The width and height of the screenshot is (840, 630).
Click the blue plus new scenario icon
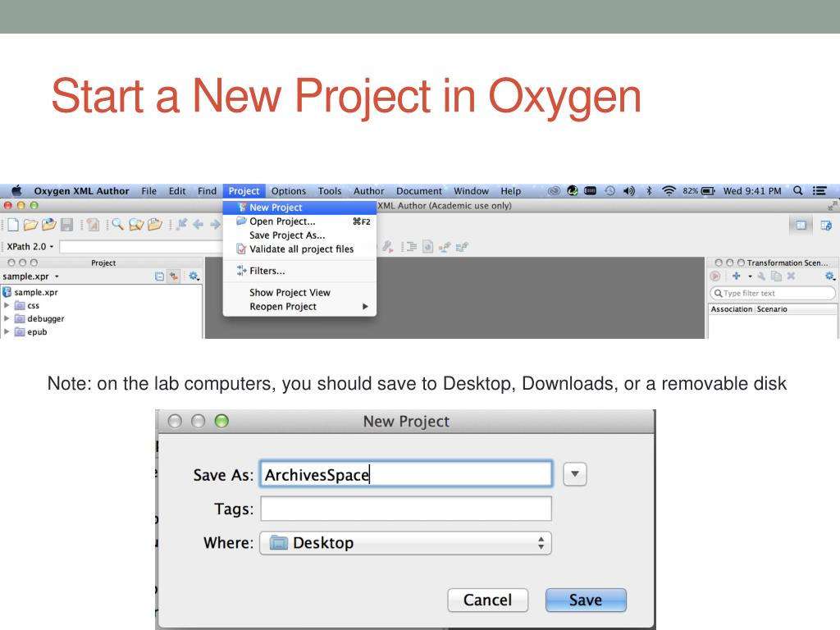(x=737, y=276)
